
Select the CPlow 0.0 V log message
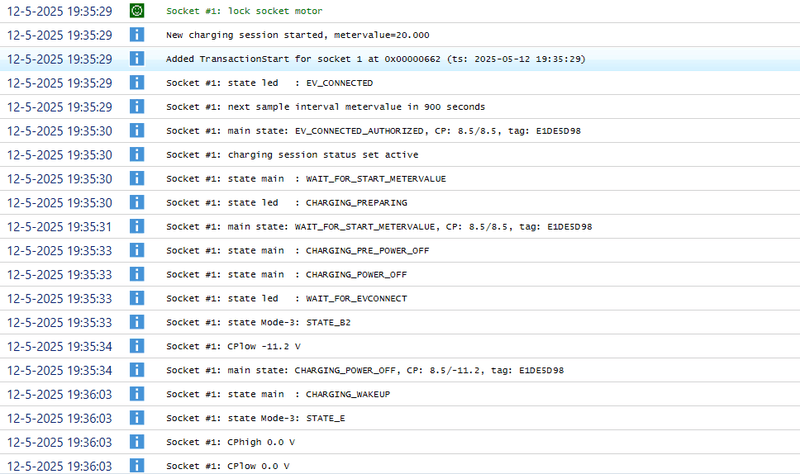[228, 466]
